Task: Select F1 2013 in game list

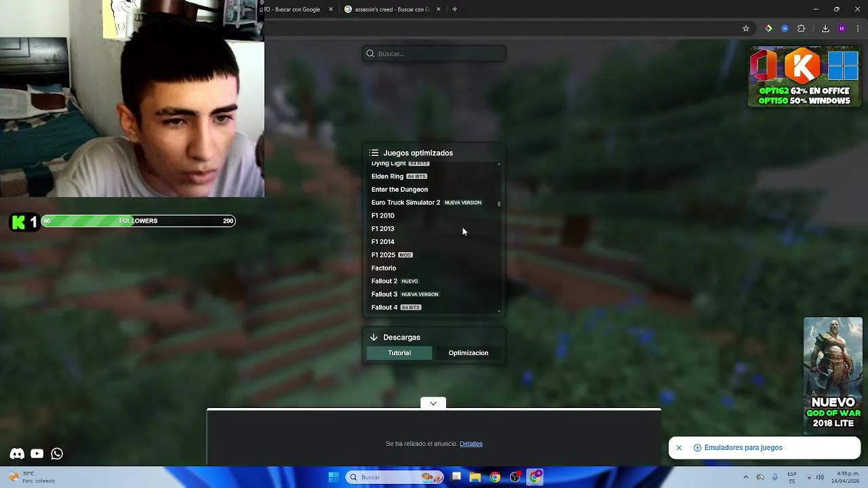Action: coord(382,229)
